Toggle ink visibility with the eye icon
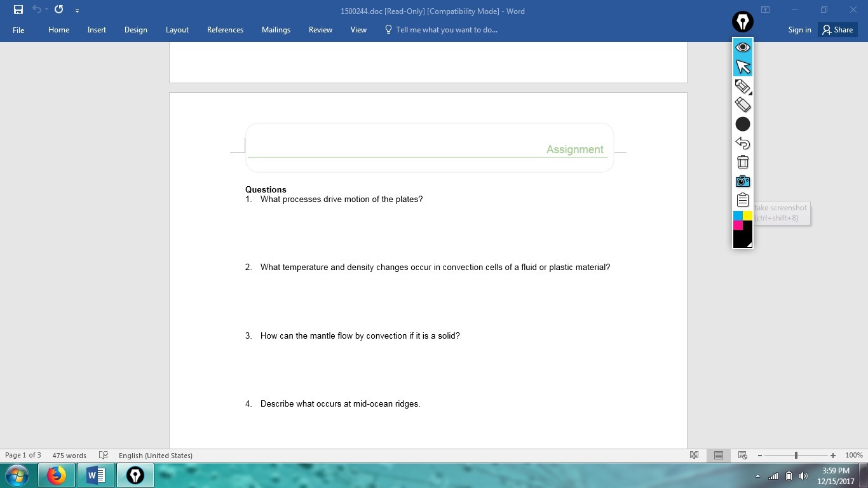The image size is (868, 488). (743, 47)
